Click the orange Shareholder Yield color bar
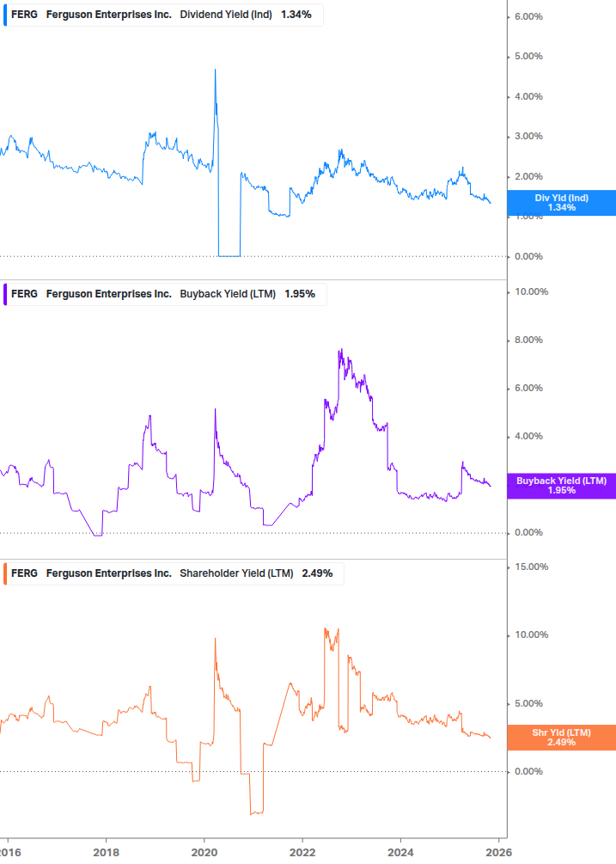 6,573
